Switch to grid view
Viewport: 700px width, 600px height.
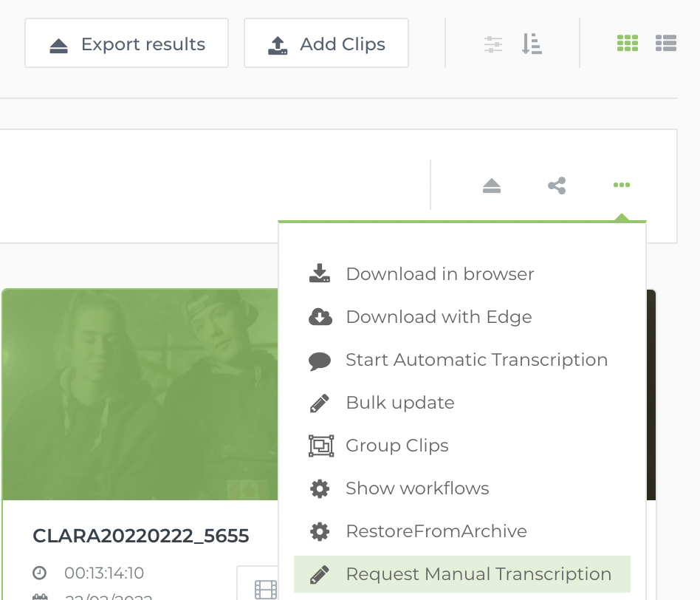[x=628, y=44]
